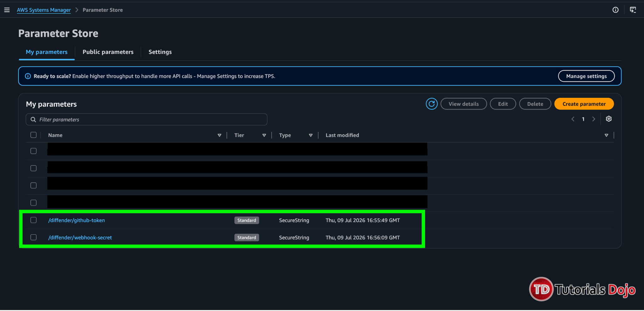The height and width of the screenshot is (311, 644).
Task: Select /diffender/github-token checkbox
Action: click(x=33, y=220)
